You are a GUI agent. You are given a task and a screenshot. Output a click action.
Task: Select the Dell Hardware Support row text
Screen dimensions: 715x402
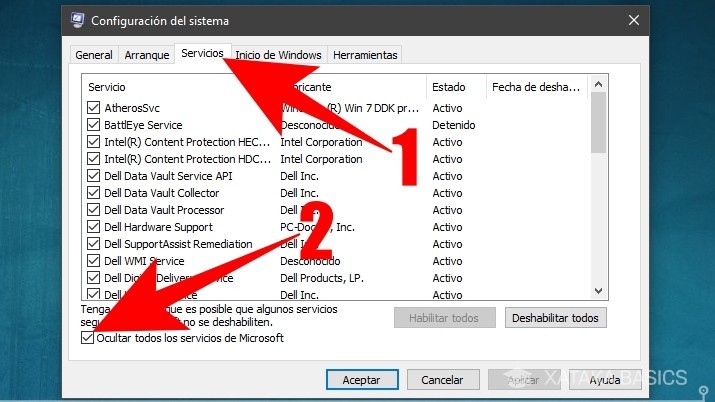[158, 227]
